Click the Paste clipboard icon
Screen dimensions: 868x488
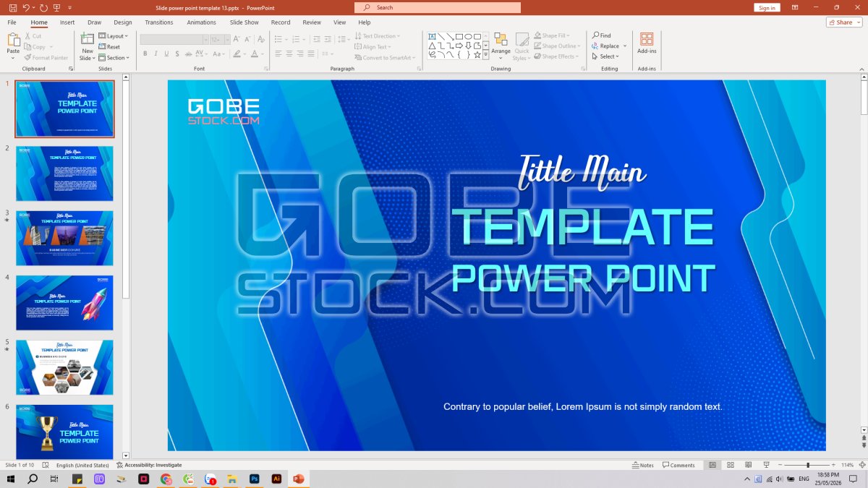(13, 40)
